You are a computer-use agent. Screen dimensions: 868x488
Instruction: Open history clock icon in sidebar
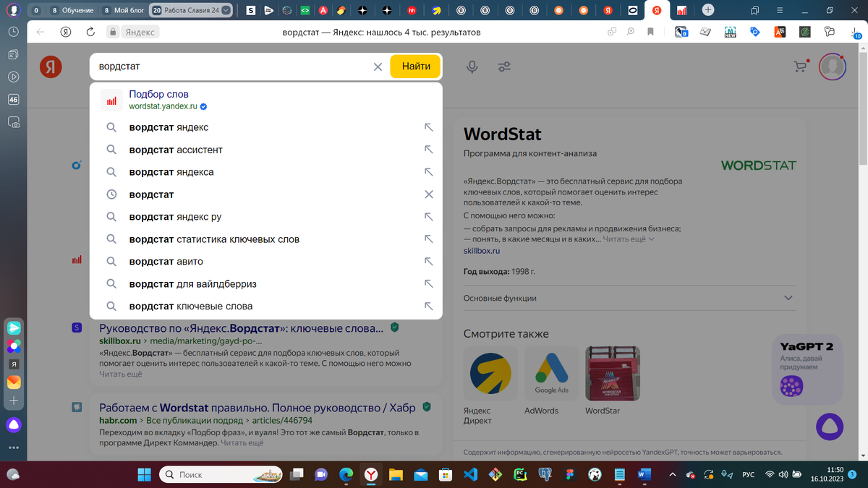click(13, 33)
